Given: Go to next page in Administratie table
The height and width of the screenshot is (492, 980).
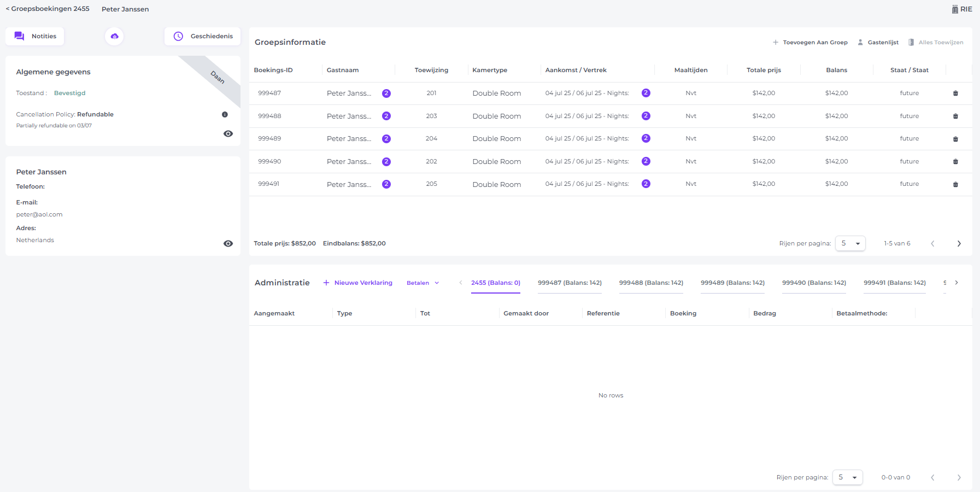Looking at the screenshot, I should (x=959, y=478).
